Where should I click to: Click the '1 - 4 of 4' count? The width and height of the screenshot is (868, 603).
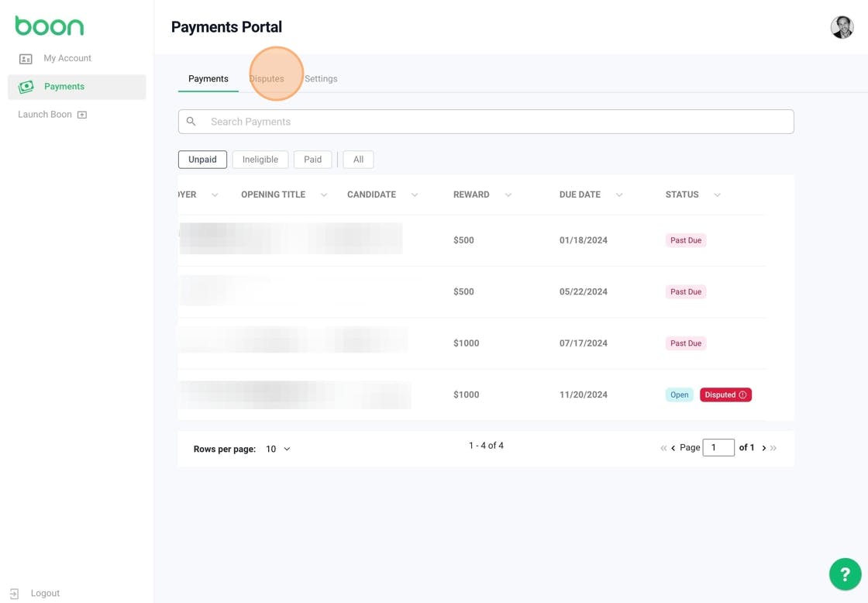(x=486, y=446)
